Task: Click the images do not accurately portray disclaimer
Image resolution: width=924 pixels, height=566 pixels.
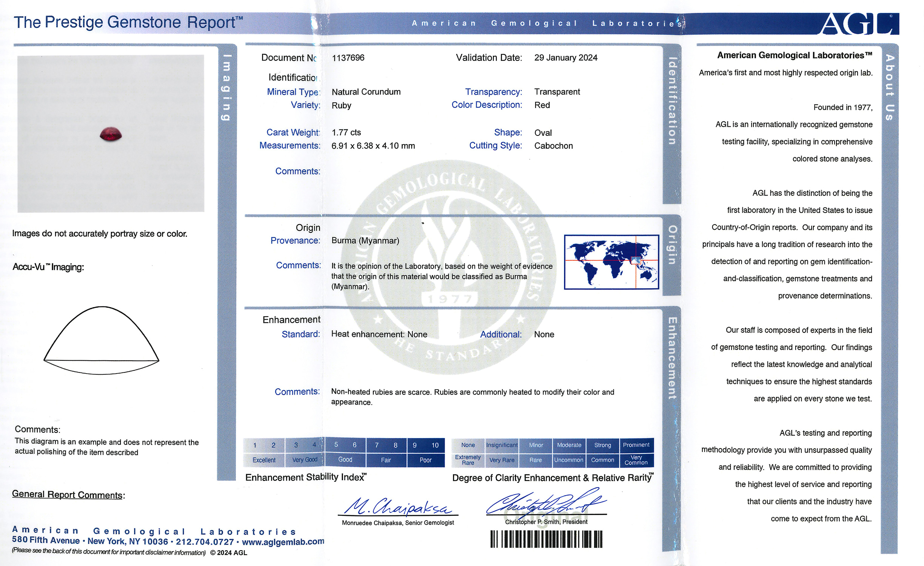Action: 100,234
